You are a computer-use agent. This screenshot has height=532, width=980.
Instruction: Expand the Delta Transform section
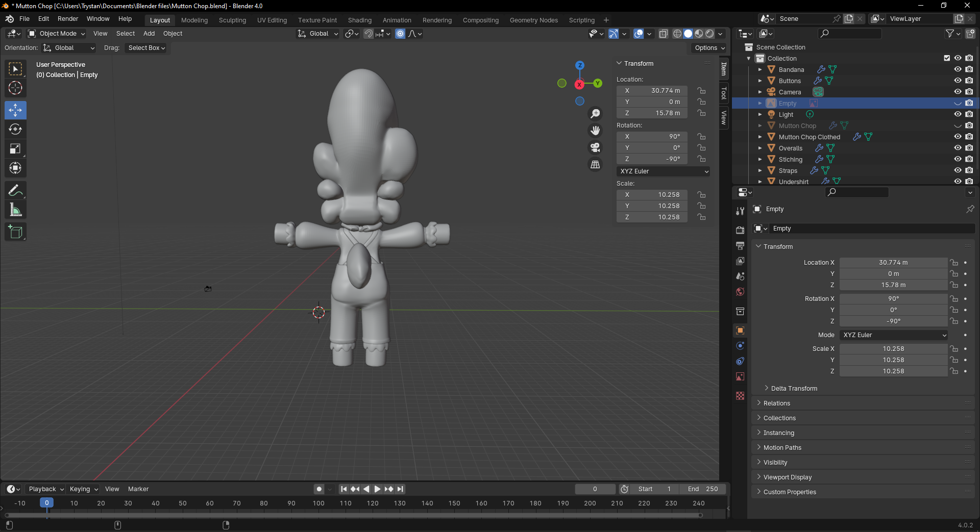tap(794, 389)
